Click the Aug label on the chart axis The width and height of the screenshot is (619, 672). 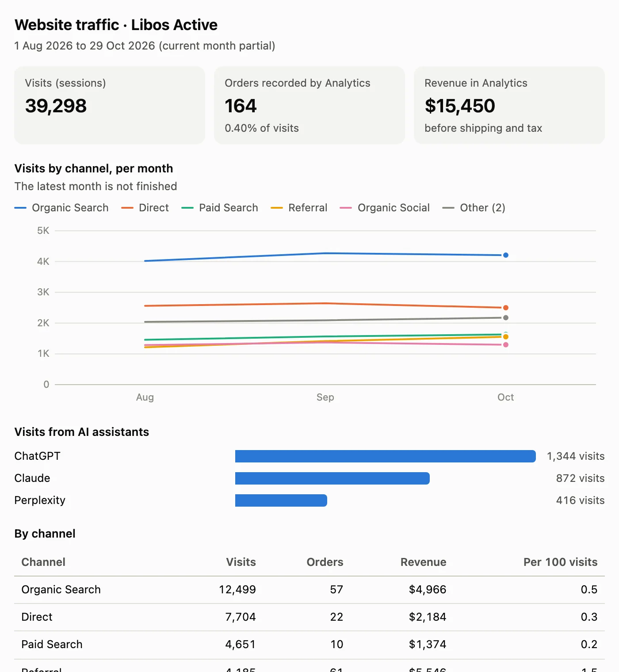pos(145,397)
